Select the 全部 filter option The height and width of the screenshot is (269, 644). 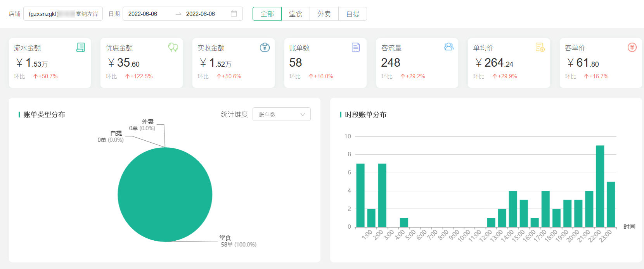coord(267,14)
